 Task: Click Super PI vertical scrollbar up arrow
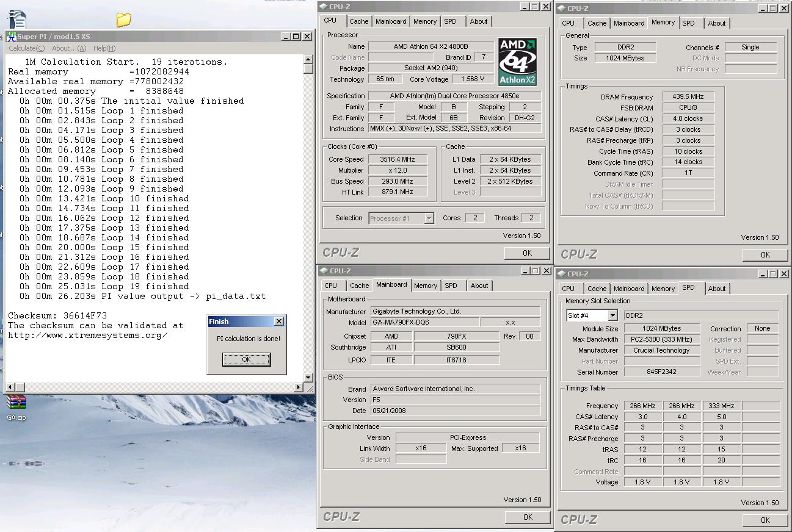(308, 59)
